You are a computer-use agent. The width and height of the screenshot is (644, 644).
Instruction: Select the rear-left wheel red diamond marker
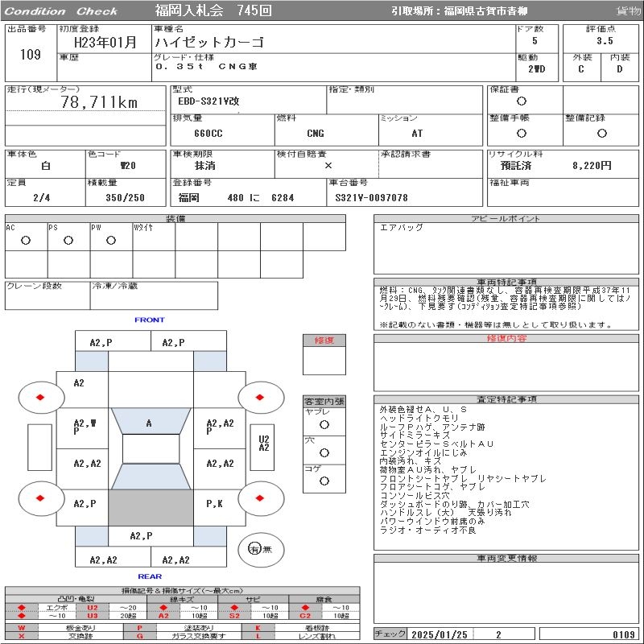[x=40, y=498]
